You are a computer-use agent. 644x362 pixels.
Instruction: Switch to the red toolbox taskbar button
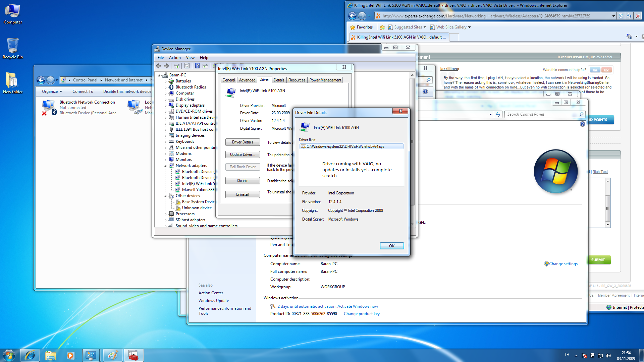133,355
